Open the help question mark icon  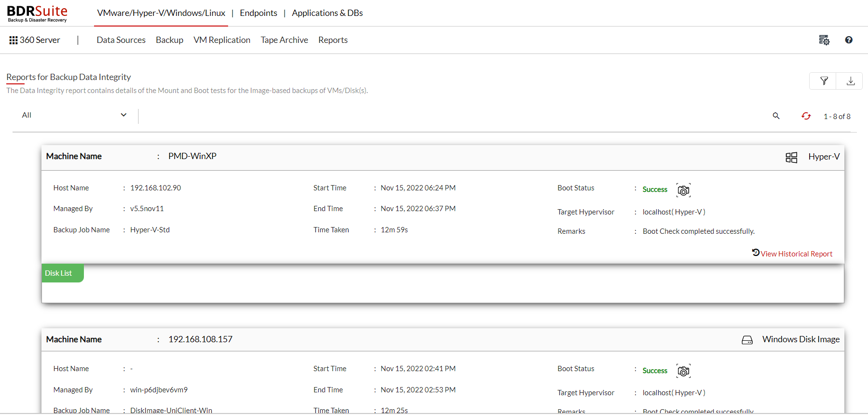click(849, 40)
